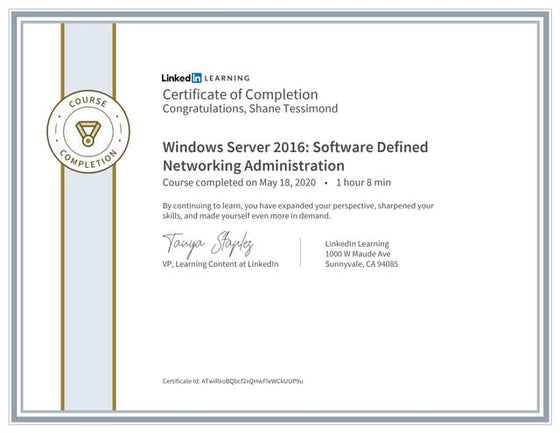Viewport: 560px width, 433px height.
Task: Click the course title 'Windows Server 2016: Software Defined'
Action: [295, 147]
